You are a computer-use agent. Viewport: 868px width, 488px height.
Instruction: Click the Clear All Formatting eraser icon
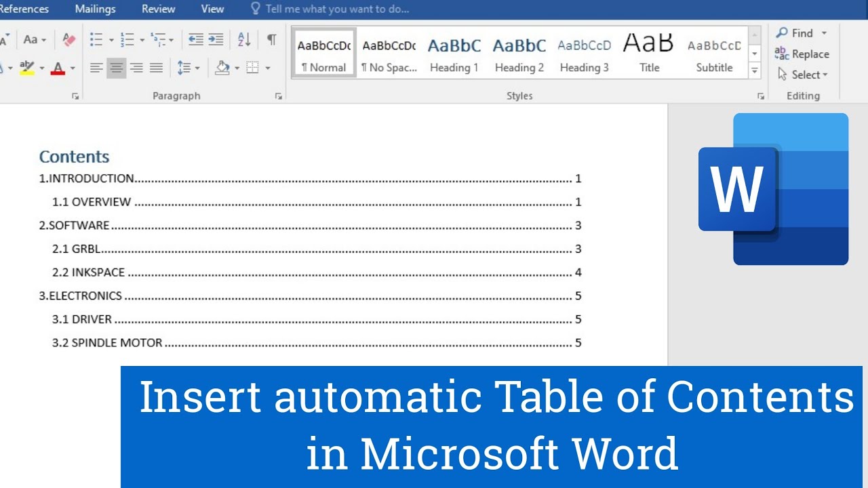[x=68, y=39]
